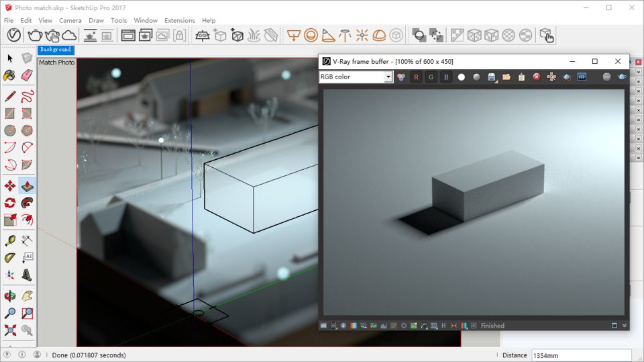Select the Eraser tool

tap(27, 76)
